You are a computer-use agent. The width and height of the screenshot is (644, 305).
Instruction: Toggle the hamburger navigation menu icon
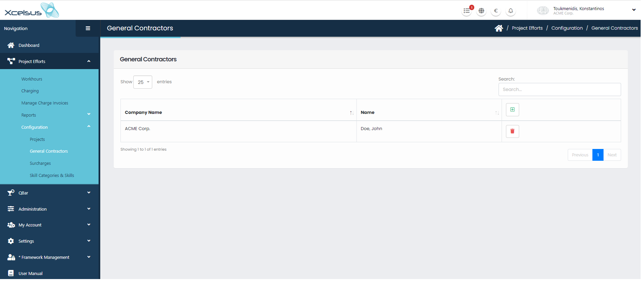tap(88, 28)
